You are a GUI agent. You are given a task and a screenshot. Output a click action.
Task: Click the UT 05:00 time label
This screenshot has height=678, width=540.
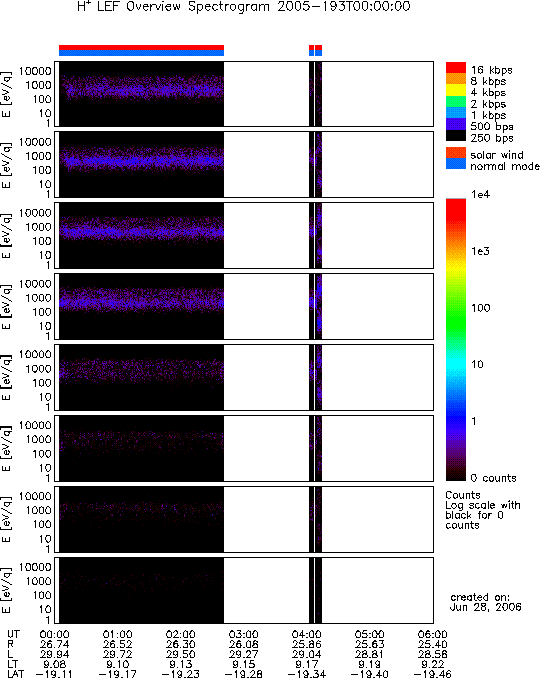pyautogui.click(x=369, y=634)
